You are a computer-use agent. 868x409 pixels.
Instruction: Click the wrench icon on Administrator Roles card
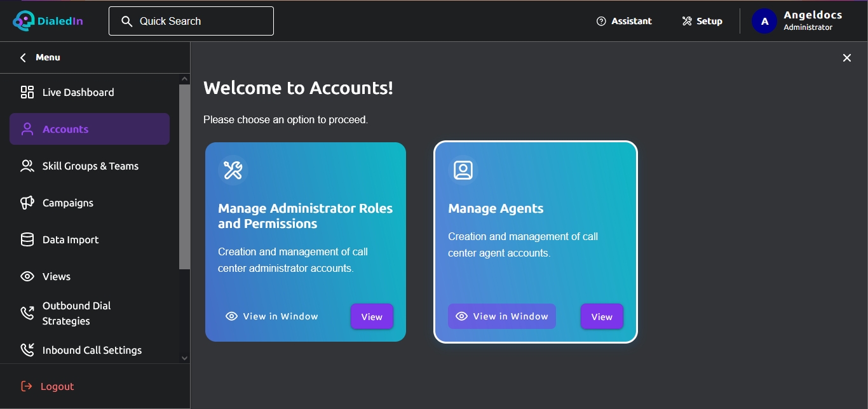point(233,170)
